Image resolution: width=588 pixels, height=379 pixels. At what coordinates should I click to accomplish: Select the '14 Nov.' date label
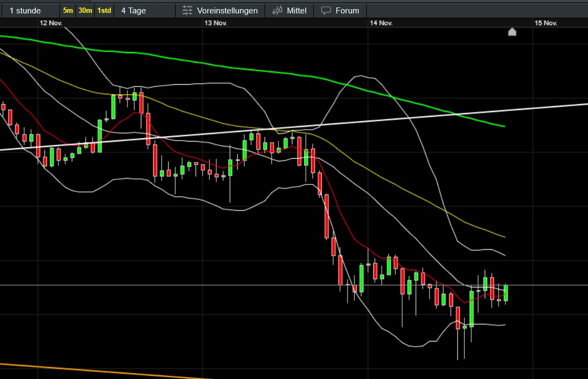tap(381, 23)
